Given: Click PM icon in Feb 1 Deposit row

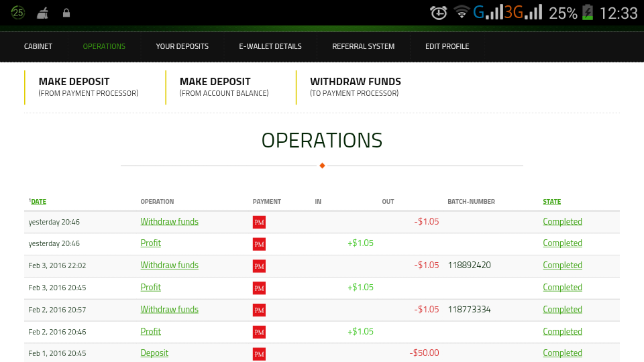Looking at the screenshot, I should [259, 354].
